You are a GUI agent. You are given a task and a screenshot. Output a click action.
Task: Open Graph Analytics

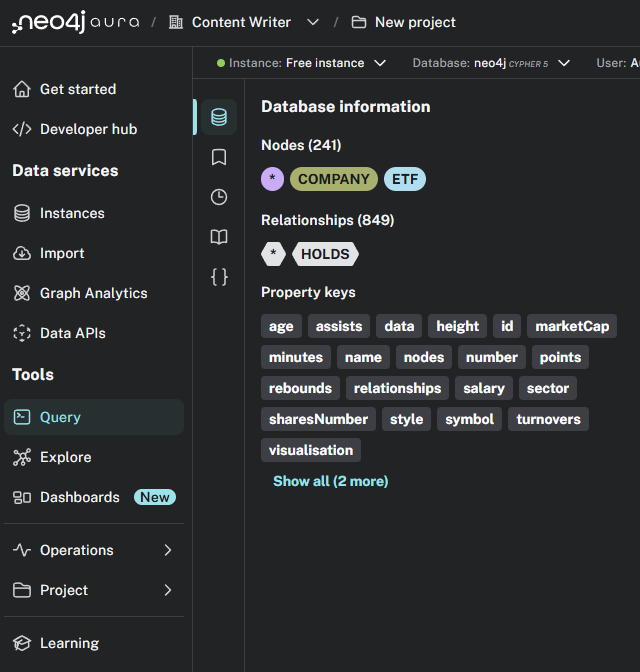(x=94, y=293)
